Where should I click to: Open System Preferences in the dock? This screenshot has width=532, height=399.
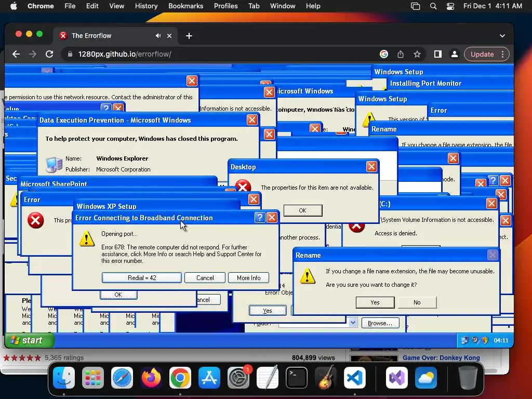238,378
